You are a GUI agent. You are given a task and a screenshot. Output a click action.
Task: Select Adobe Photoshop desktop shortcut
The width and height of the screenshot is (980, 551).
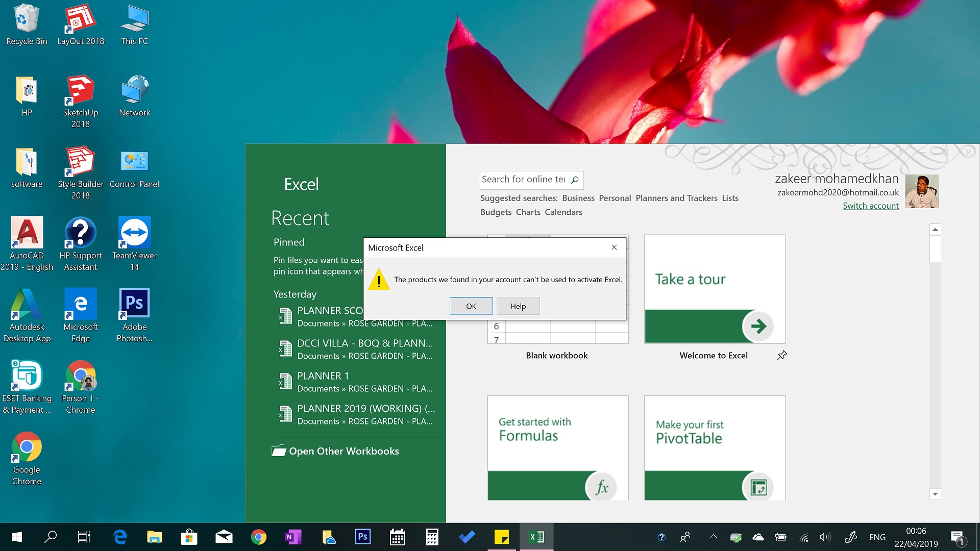(x=135, y=315)
